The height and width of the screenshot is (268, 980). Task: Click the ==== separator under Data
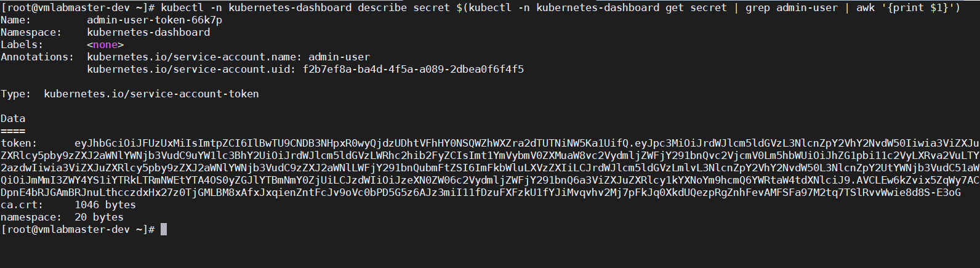pyautogui.click(x=13, y=131)
